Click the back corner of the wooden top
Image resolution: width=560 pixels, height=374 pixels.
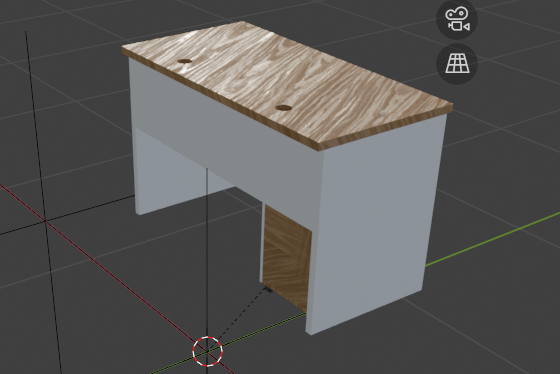[x=244, y=24]
